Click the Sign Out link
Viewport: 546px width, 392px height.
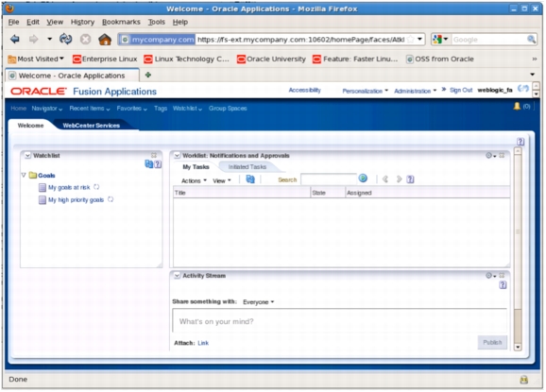461,90
